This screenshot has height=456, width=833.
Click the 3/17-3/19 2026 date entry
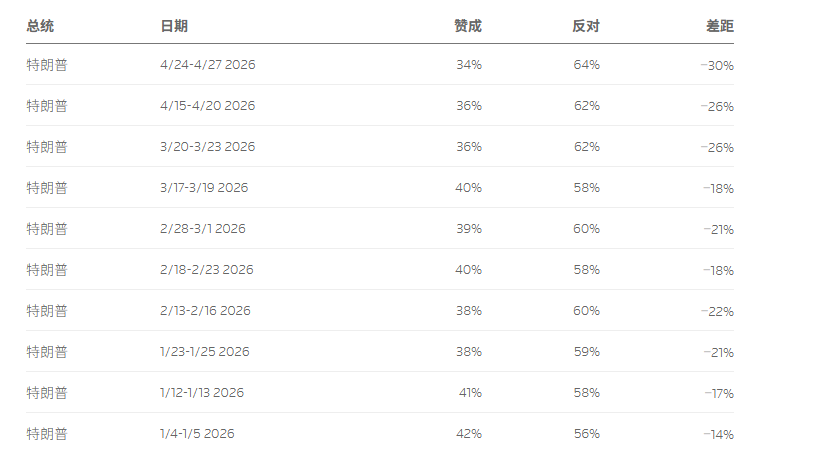(x=204, y=188)
